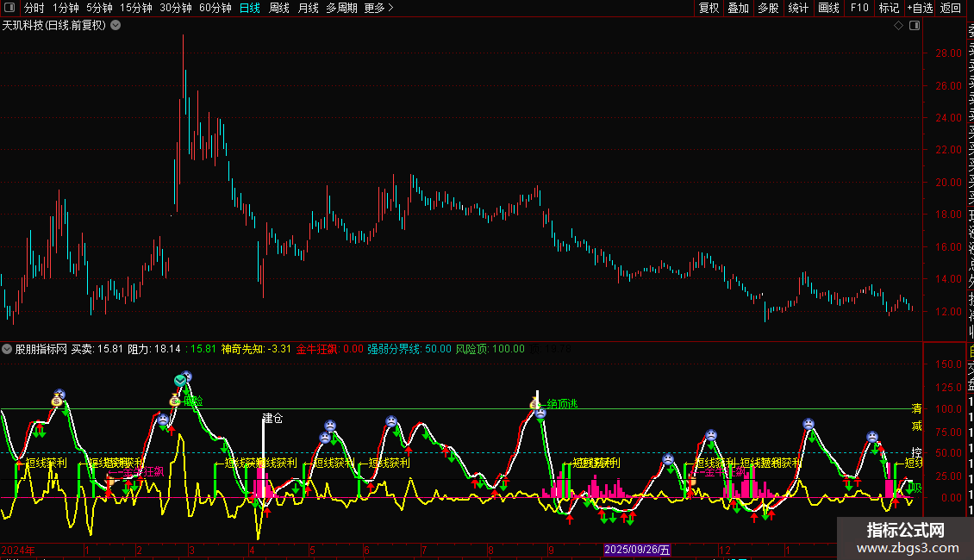The width and height of the screenshot is (974, 560).
Task: Click the 复权 adjustment button
Action: 709,8
